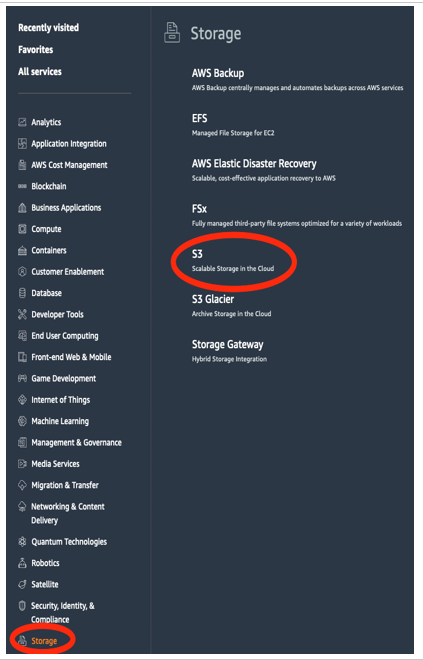Click the Robotics icon
423x660 pixels.
22,563
